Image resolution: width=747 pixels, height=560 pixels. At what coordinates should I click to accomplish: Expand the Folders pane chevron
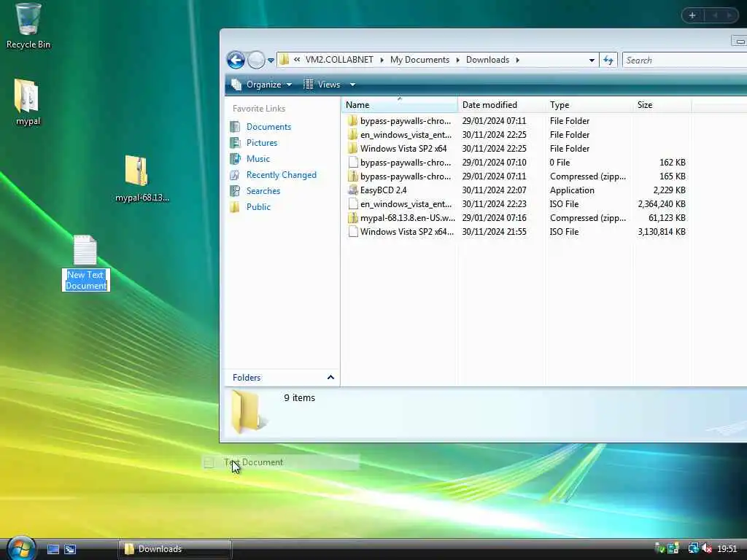point(330,378)
